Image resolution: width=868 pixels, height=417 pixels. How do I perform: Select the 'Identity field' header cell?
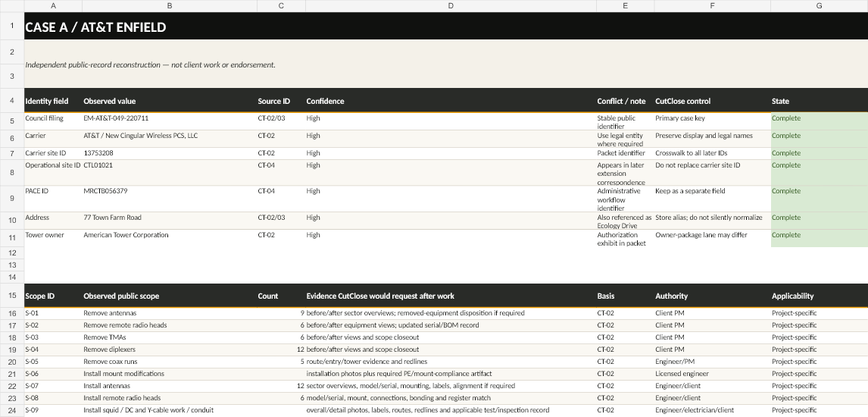click(x=53, y=101)
